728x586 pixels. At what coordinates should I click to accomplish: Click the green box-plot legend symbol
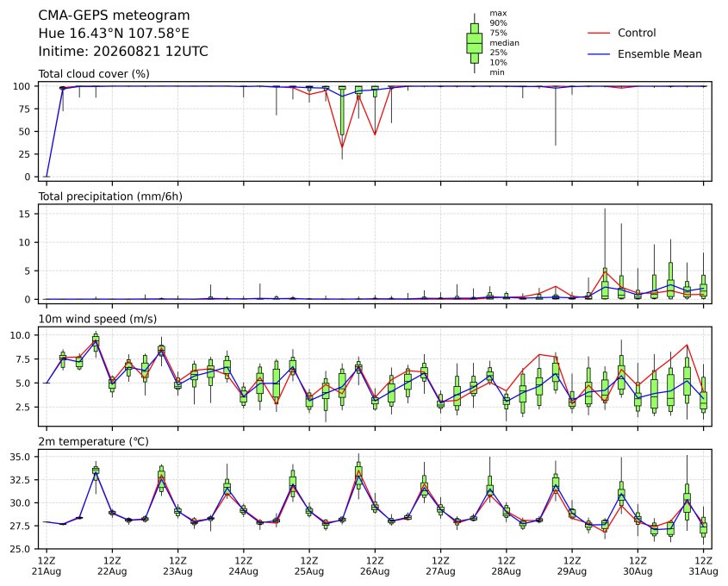tap(474, 43)
